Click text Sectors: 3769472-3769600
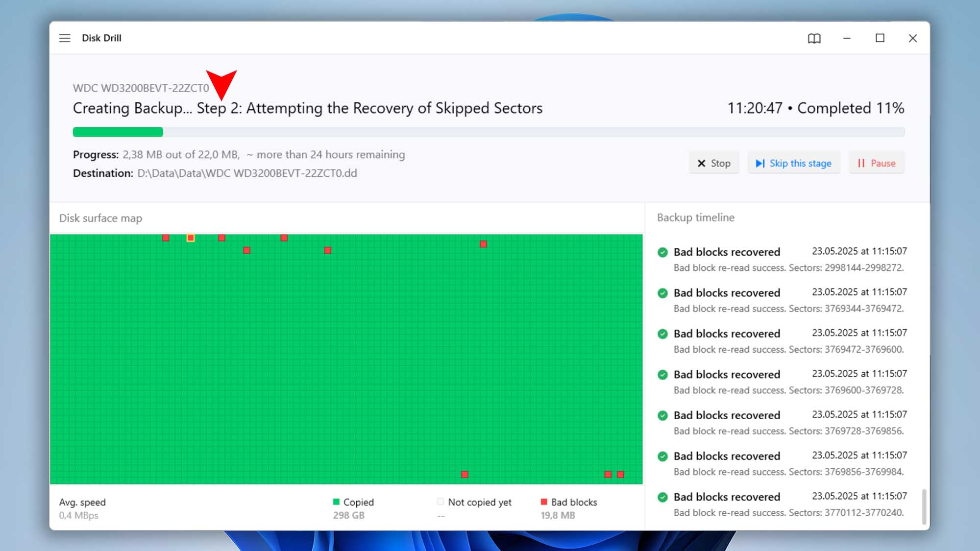This screenshot has height=551, width=980. [x=846, y=349]
